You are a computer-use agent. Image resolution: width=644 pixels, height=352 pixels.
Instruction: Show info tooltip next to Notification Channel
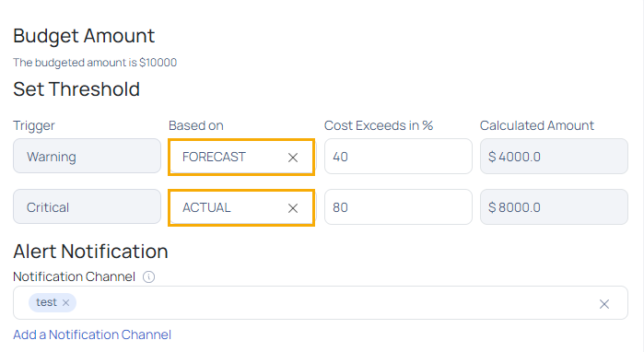pyautogui.click(x=148, y=276)
